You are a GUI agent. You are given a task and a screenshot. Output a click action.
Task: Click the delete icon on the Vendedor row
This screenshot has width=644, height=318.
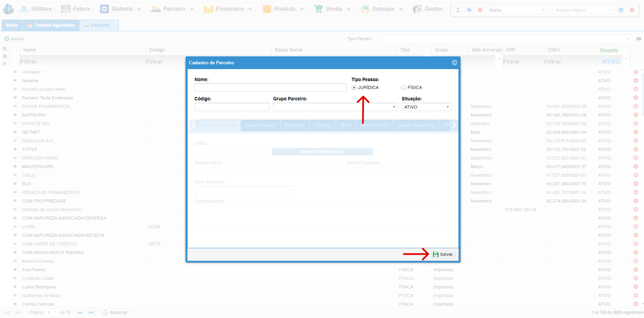coord(635,72)
